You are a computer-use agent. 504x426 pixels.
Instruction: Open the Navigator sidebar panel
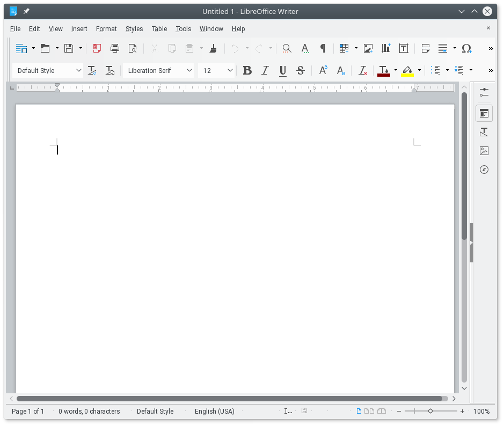tap(484, 170)
